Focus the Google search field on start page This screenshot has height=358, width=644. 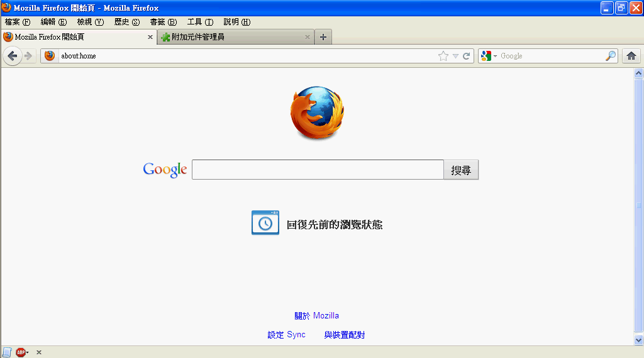[x=318, y=170]
